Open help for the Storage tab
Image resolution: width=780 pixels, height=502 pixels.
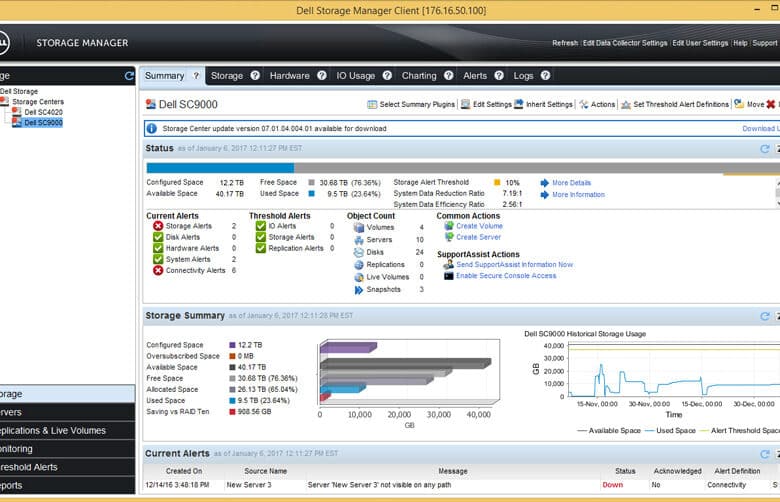[255, 76]
